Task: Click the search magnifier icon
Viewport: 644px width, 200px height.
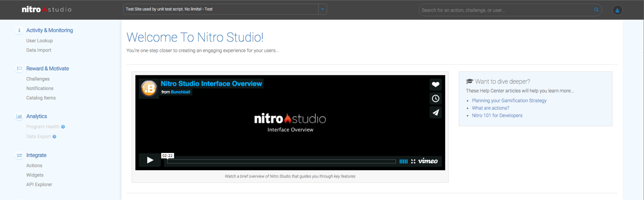Action: tap(597, 10)
